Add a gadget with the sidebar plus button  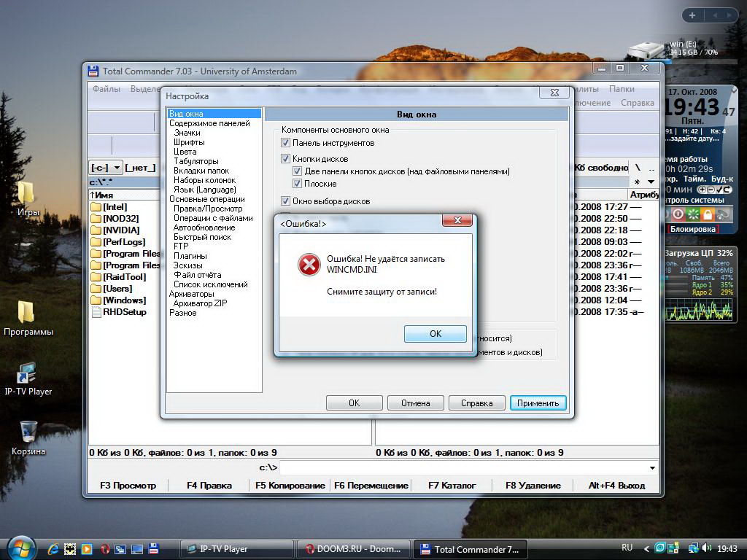coord(692,15)
